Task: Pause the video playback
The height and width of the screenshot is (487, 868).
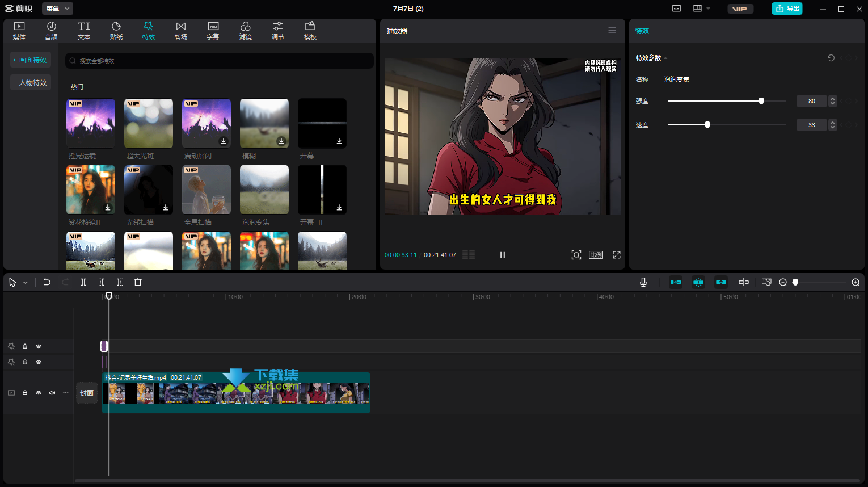Action: click(x=503, y=255)
